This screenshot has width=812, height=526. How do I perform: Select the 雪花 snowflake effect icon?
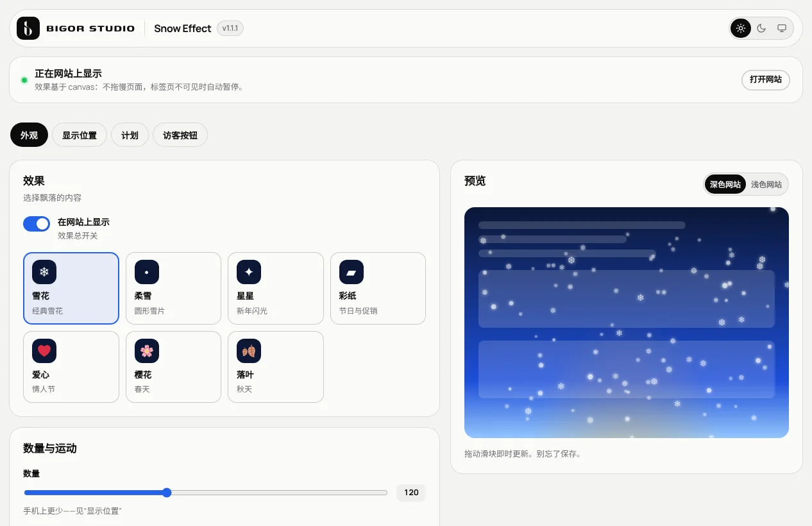[x=44, y=272]
